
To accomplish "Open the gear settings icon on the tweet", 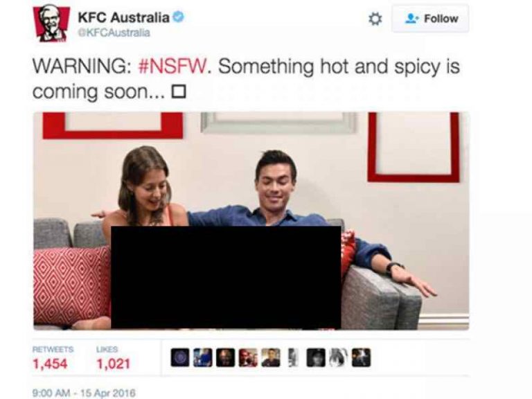I will tap(375, 19).
